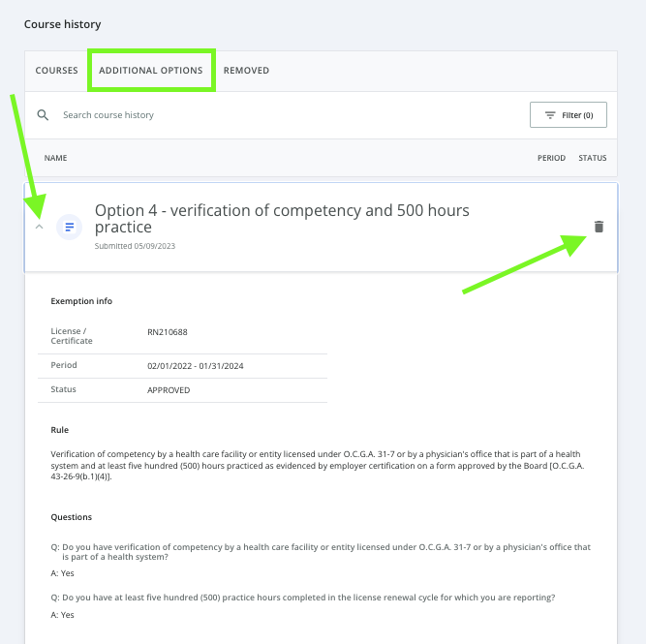This screenshot has height=644, width=646.
Task: Click the Submitted 05/09/2023 date text
Action: [135, 246]
